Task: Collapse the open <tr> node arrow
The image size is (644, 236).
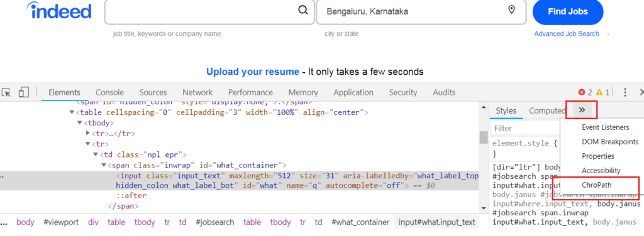Action: pos(88,144)
